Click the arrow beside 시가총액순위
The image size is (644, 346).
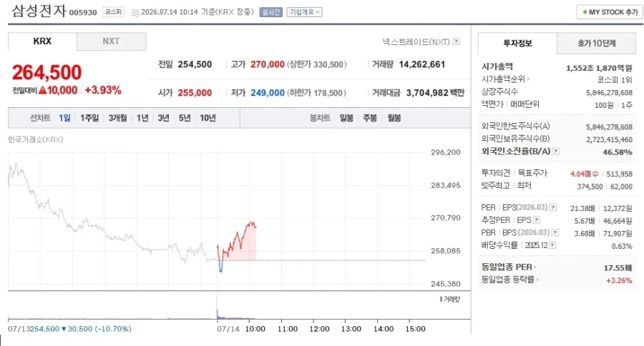(528, 79)
